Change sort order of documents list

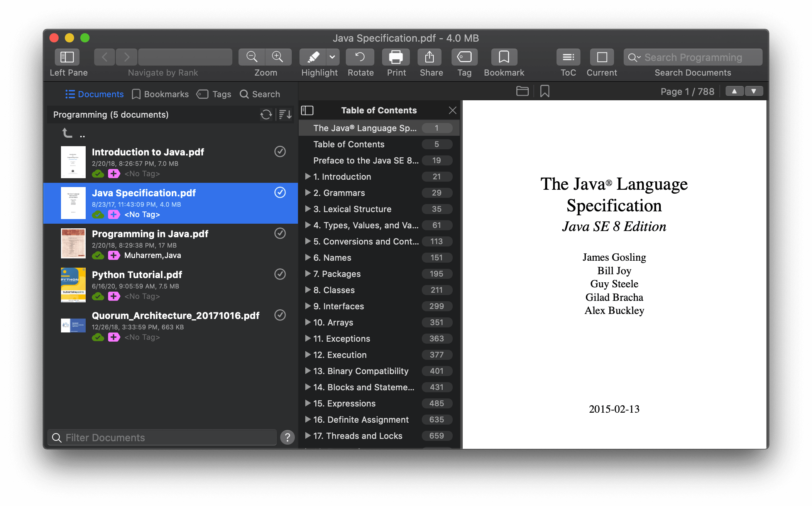click(285, 115)
